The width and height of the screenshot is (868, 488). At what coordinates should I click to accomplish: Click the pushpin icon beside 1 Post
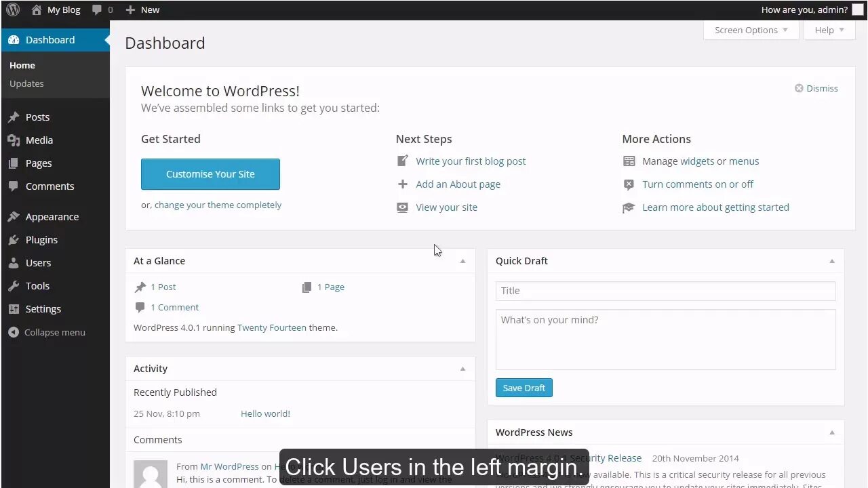140,287
